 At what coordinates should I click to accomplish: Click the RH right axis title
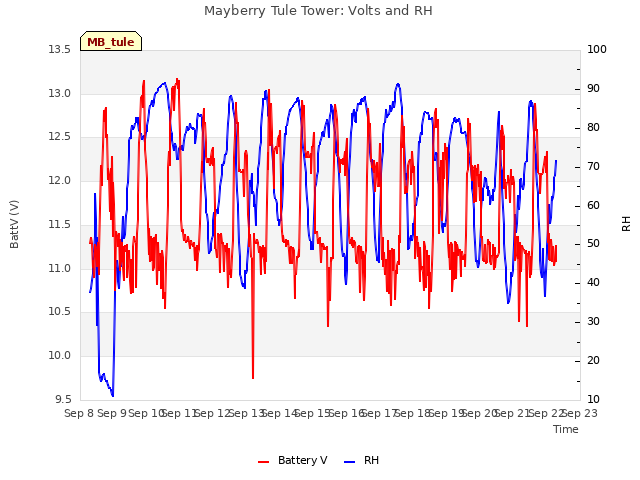626,224
